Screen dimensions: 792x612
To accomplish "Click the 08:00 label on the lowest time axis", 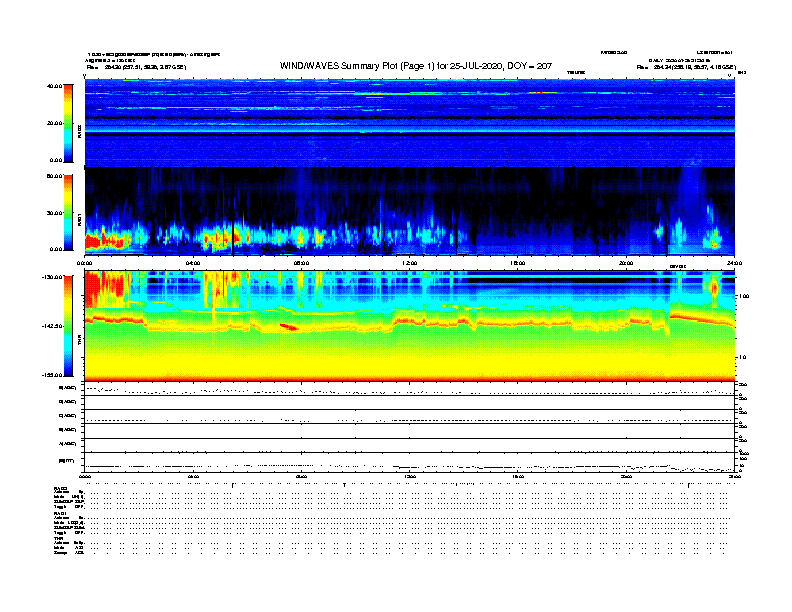I will (x=301, y=477).
